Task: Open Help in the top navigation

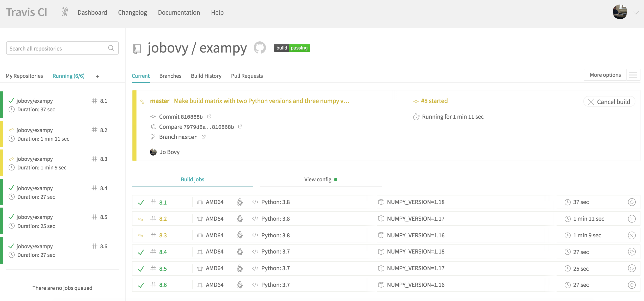Action: click(217, 12)
